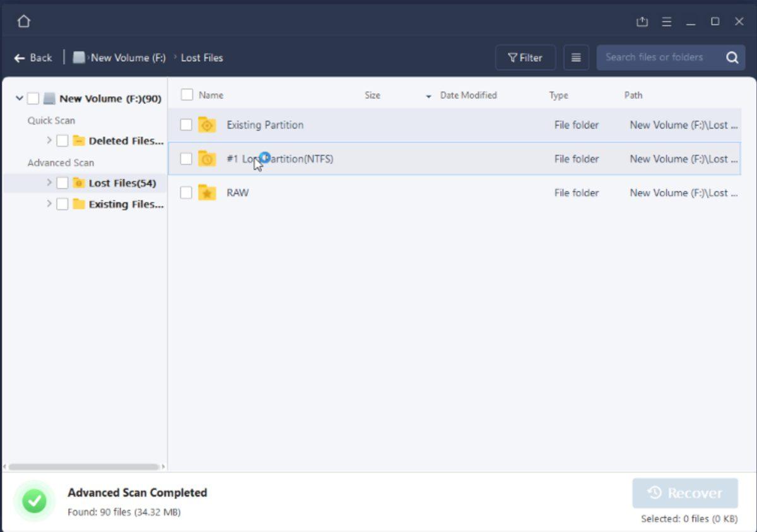Click the Filter button
The image size is (757, 532).
(x=525, y=57)
